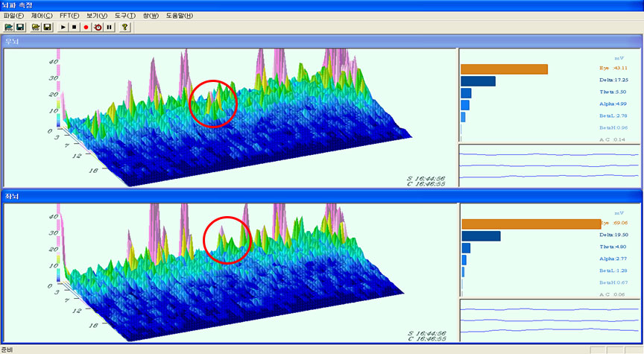
Task: Select the 좌뇌 panel title bar
Action: click(321, 196)
